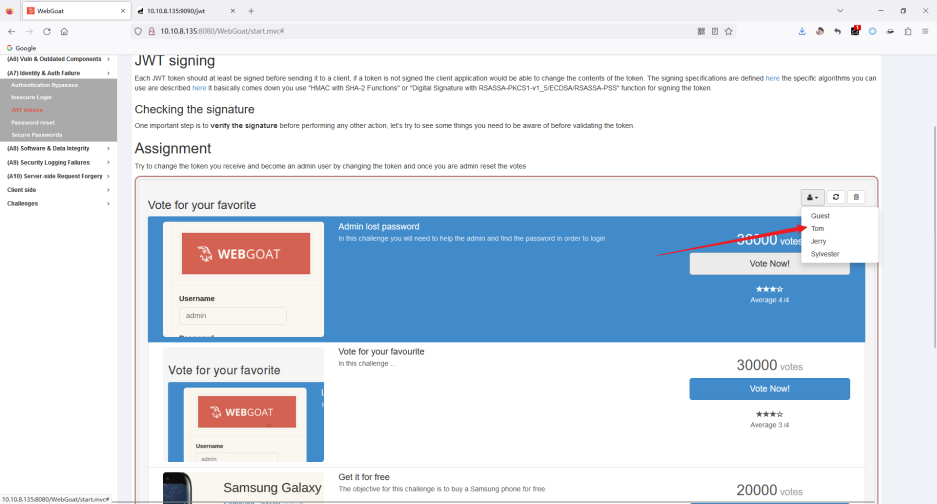Viewport: 937px width, 504px height.
Task: Click the star rating above Average 4
Action: (769, 289)
